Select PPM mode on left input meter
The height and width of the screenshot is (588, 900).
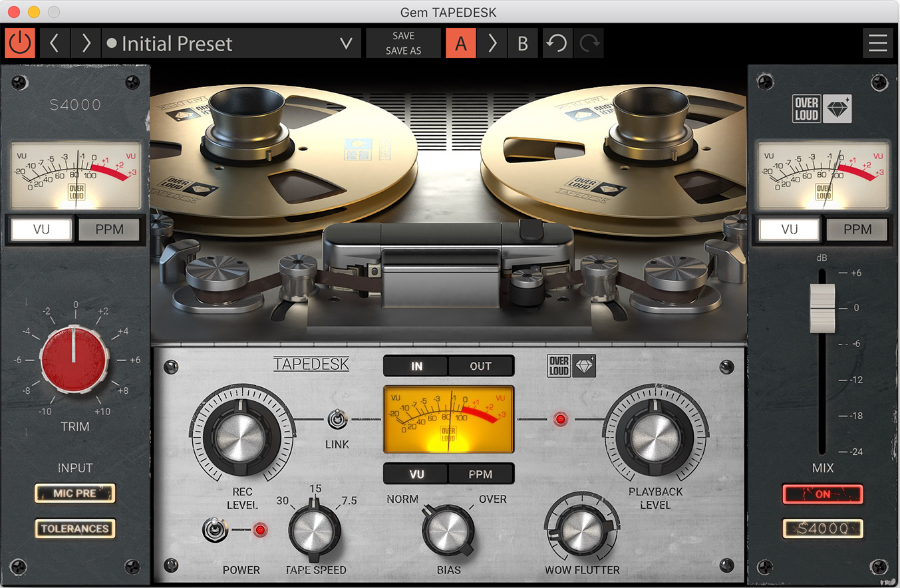110,229
